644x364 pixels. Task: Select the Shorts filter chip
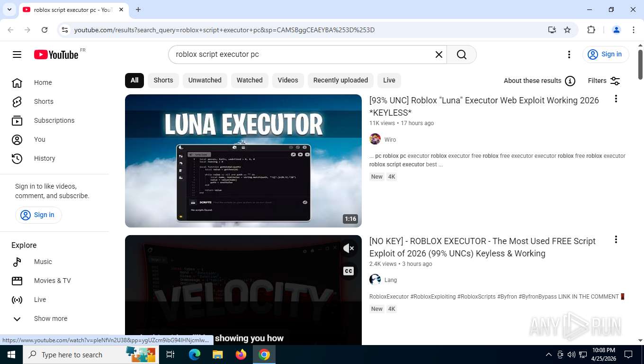coord(163,80)
